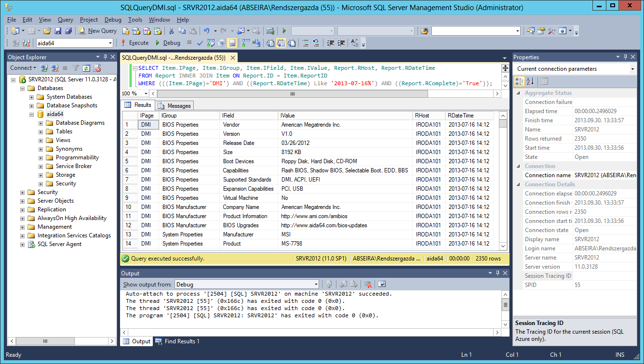Decrease the indent of the query text
Screen dimensions: 644x364
coord(331,43)
